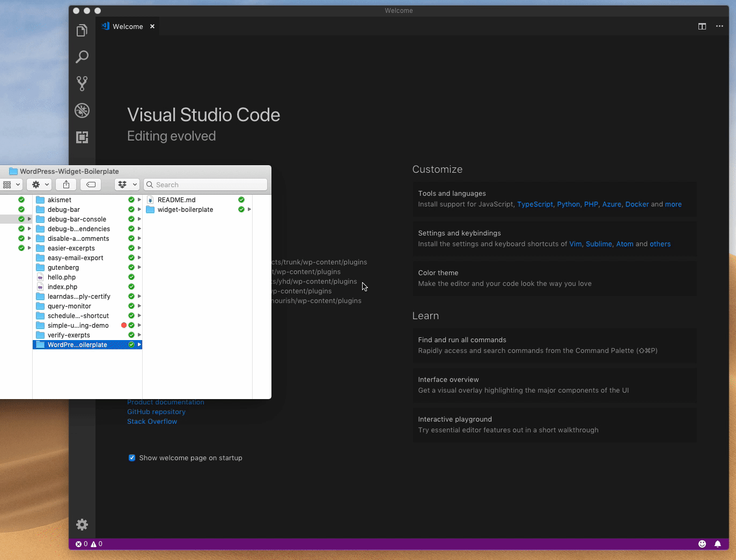Expand learndas...ply-certify via its arrow
The image size is (736, 560).
tap(139, 296)
